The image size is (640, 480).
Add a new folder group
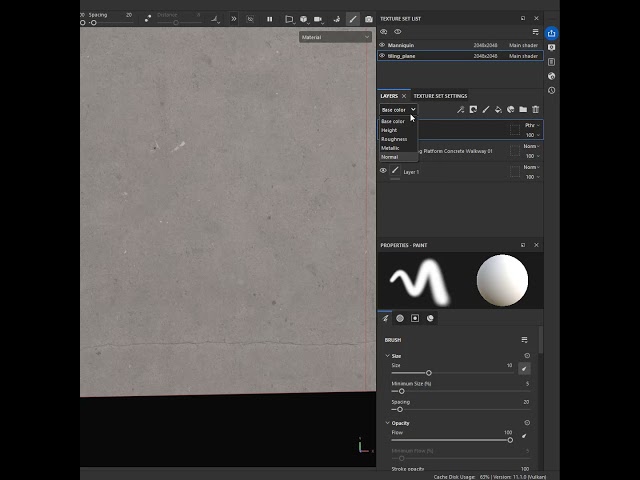pos(523,109)
